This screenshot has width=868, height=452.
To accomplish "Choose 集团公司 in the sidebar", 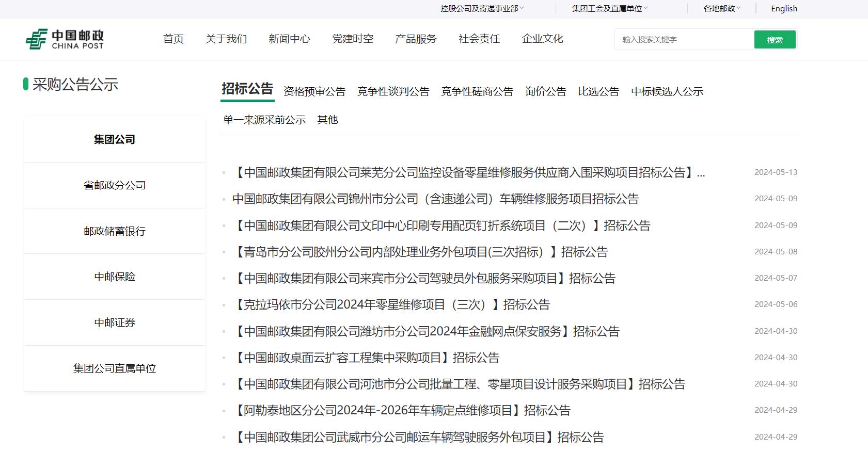I will [x=115, y=139].
